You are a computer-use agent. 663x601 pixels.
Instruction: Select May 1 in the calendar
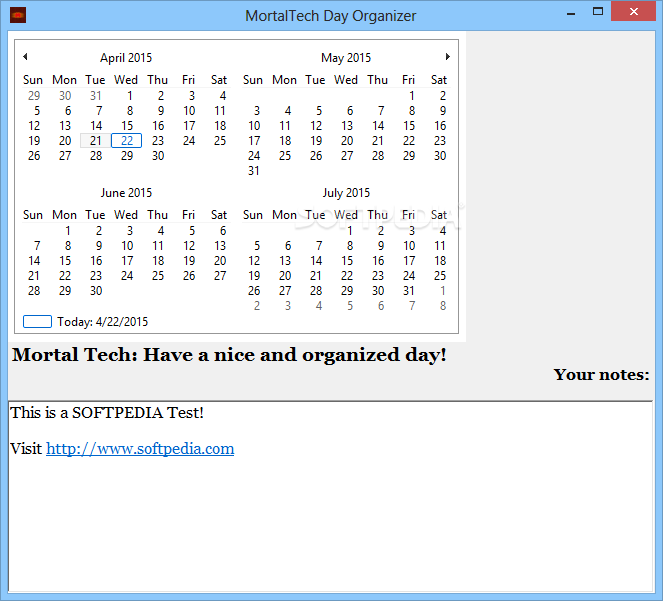411,96
